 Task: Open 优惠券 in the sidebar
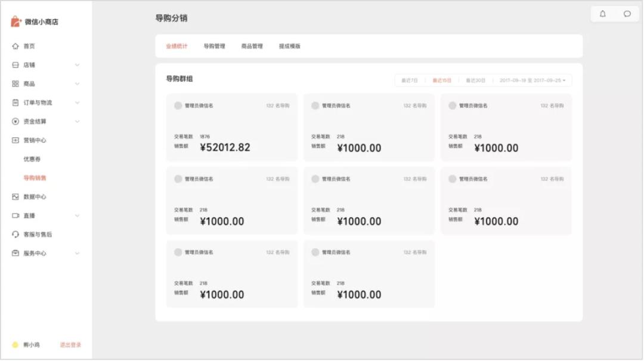coord(32,159)
